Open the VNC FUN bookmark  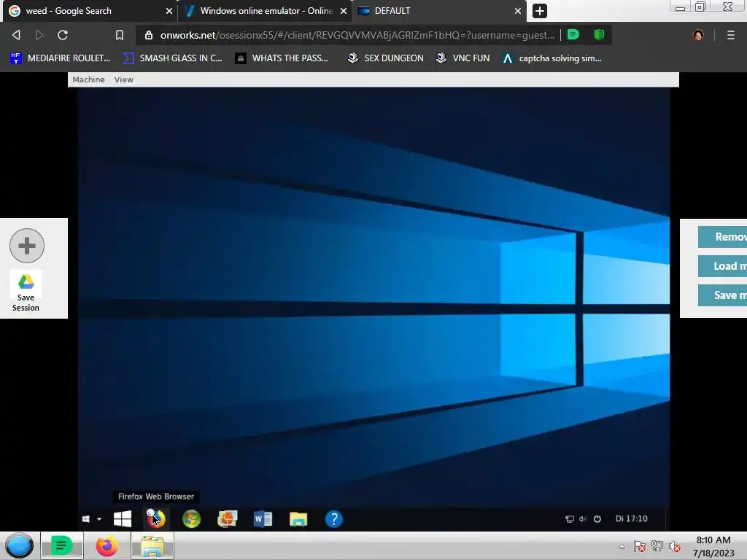[x=463, y=58]
